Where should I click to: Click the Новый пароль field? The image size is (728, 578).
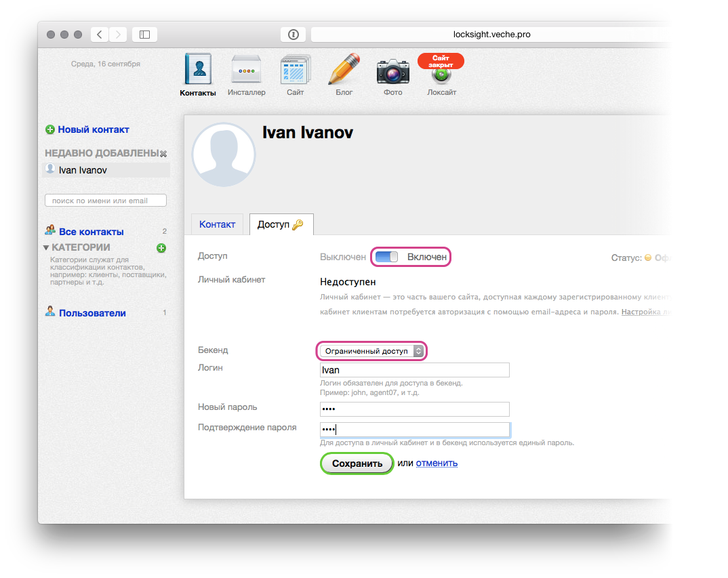click(415, 409)
